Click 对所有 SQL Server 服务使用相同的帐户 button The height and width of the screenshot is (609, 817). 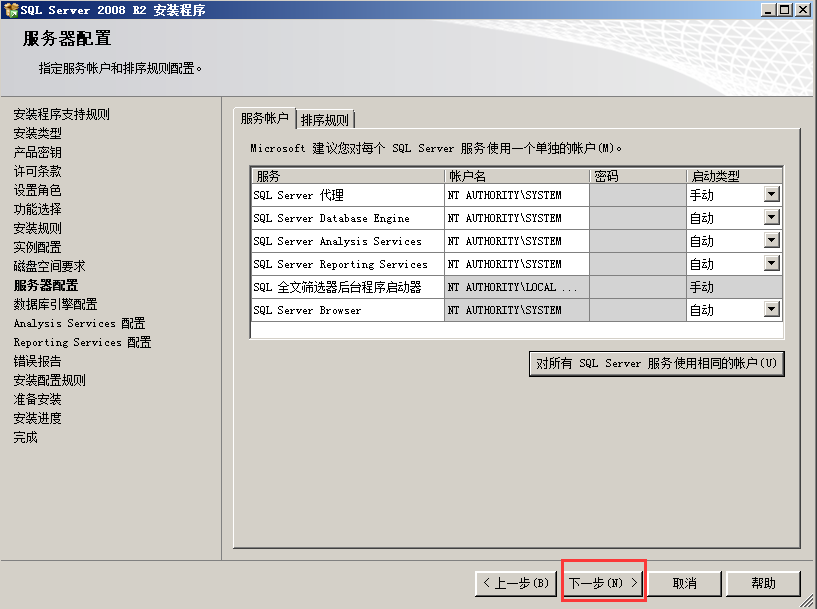(657, 363)
